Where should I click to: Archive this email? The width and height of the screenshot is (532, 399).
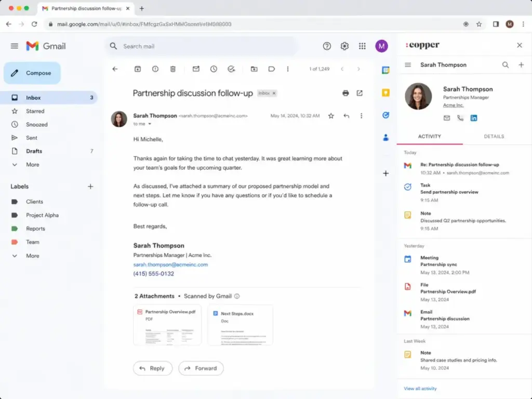pyautogui.click(x=137, y=69)
